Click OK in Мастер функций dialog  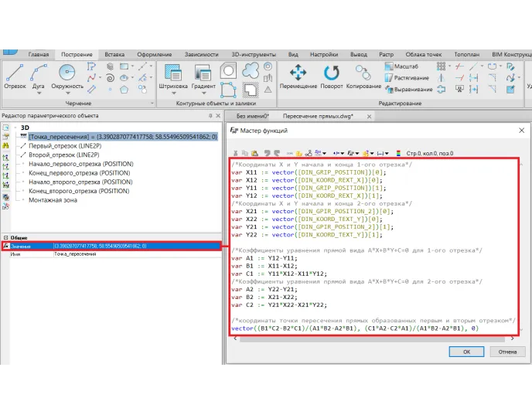click(466, 352)
